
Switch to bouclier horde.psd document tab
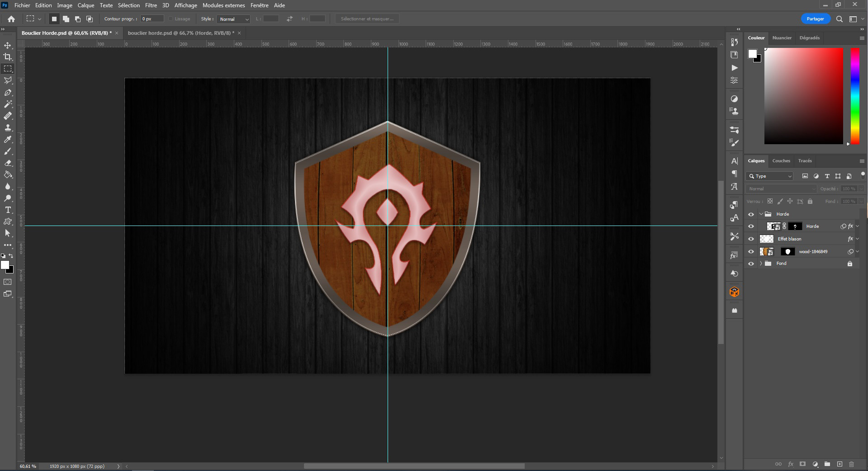coord(181,33)
